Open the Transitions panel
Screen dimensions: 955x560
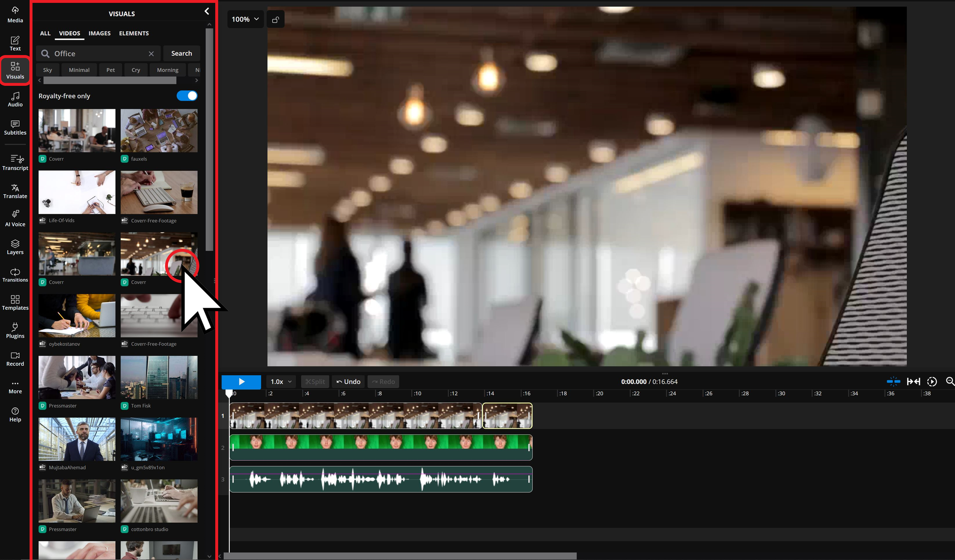click(x=15, y=275)
